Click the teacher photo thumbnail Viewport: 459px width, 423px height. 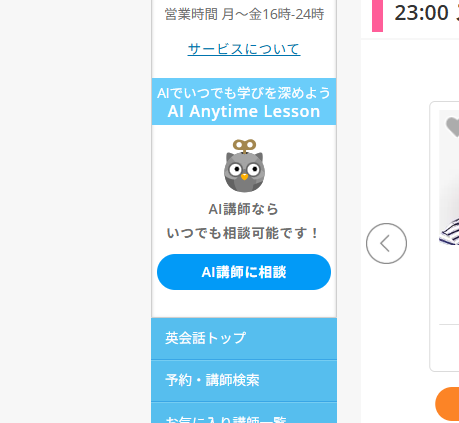pyautogui.click(x=449, y=178)
